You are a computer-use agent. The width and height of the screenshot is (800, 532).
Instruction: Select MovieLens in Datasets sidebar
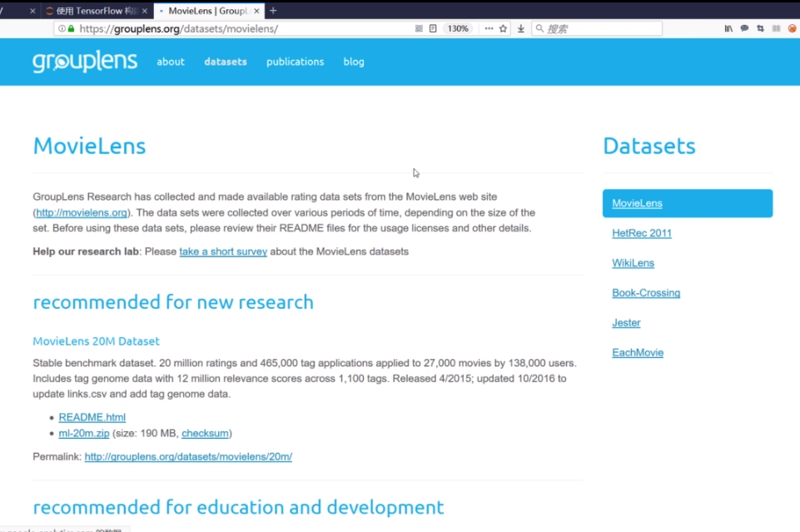688,203
